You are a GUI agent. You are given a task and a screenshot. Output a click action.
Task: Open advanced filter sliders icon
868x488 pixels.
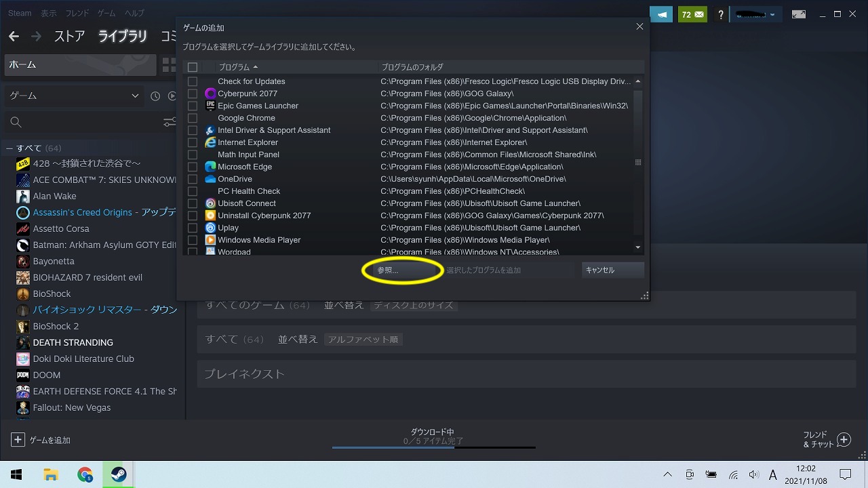click(170, 123)
